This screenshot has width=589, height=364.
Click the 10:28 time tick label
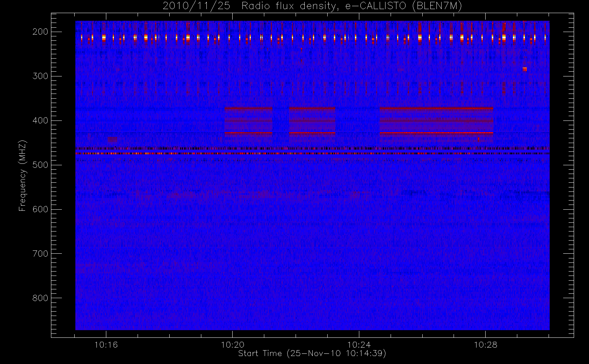[x=485, y=345]
